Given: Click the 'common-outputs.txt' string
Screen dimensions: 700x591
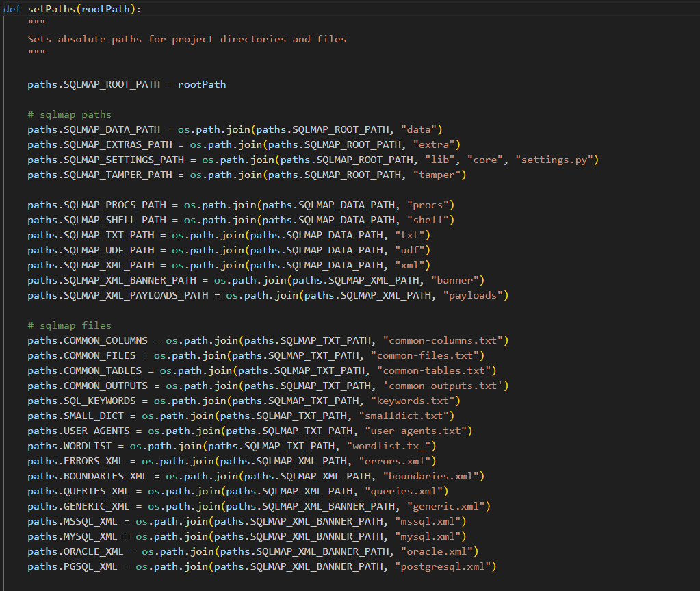Looking at the screenshot, I should [443, 386].
